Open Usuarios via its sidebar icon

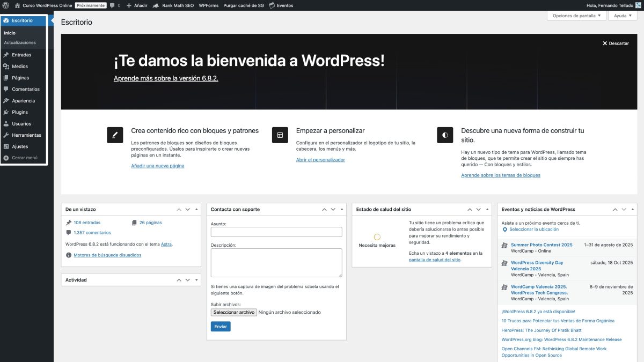pos(5,123)
